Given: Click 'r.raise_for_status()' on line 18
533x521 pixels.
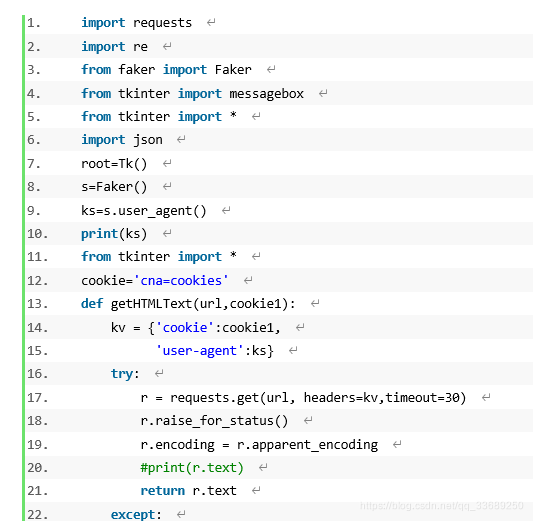Looking at the screenshot, I should pyautogui.click(x=214, y=421).
